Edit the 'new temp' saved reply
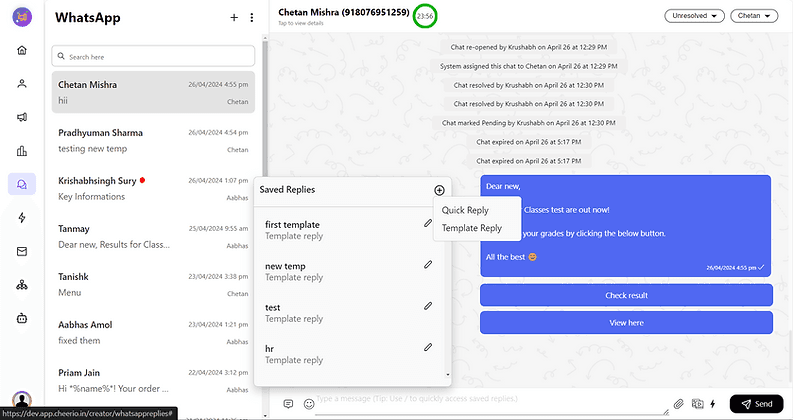The image size is (793, 420). tap(428, 265)
